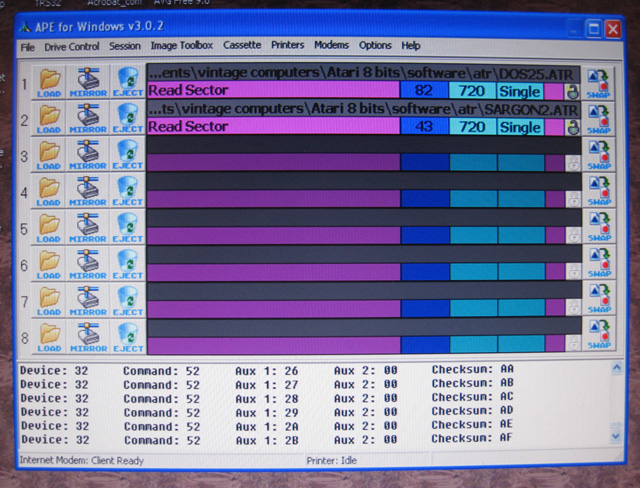Load a disk image into drive 8
640x488 pixels.
(x=49, y=338)
